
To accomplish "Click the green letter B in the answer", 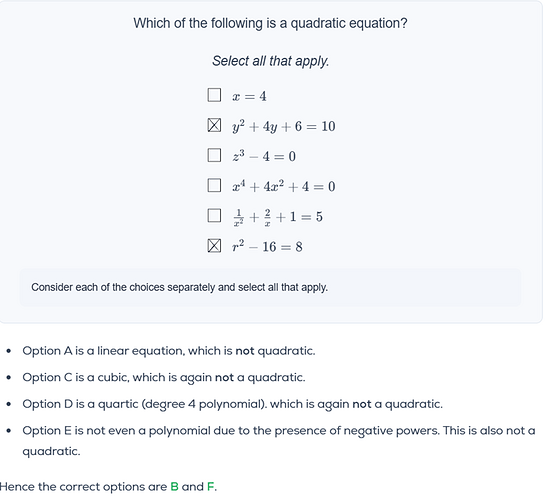I will [174, 487].
